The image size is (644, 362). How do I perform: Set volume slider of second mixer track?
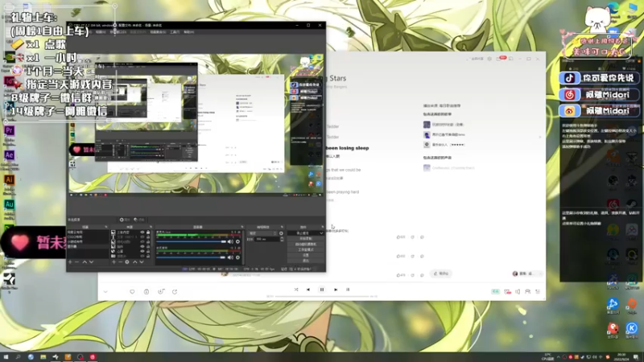192,257
